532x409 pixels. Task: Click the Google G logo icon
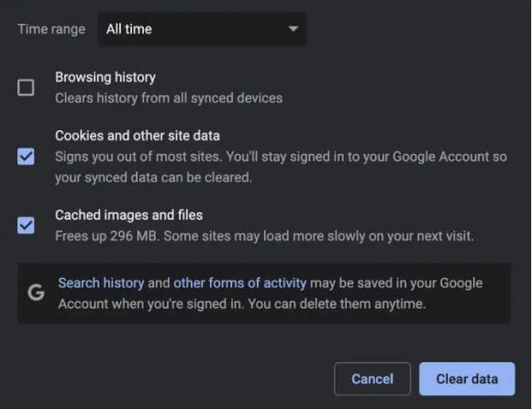point(36,293)
